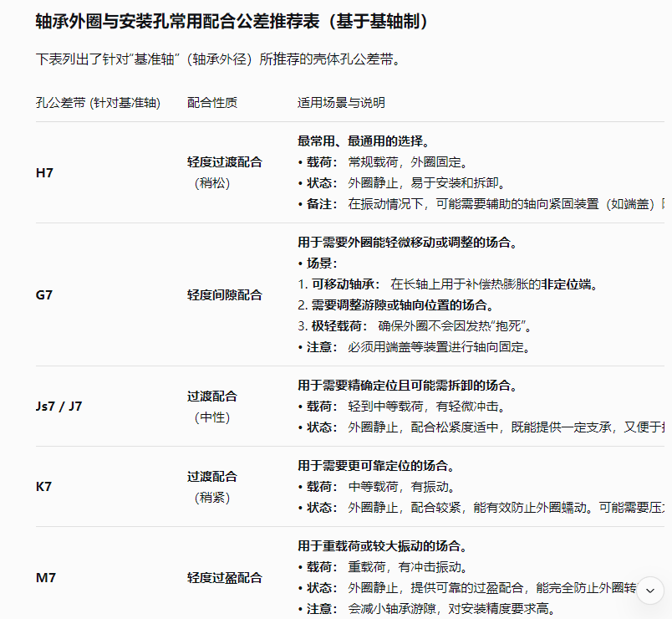Select the G7 tolerance cell
Image resolution: width=672 pixels, height=619 pixels.
click(45, 294)
